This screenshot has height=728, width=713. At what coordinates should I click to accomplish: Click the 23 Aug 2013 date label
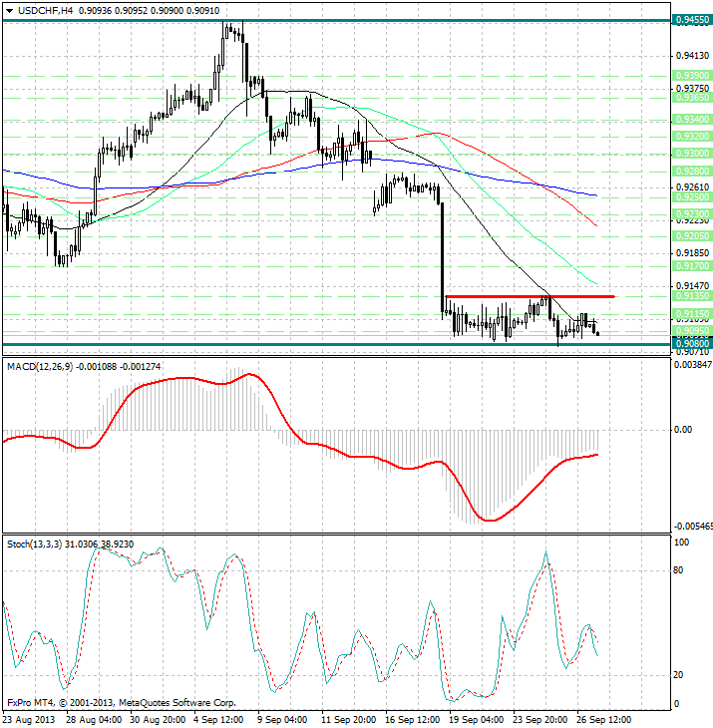(28, 720)
